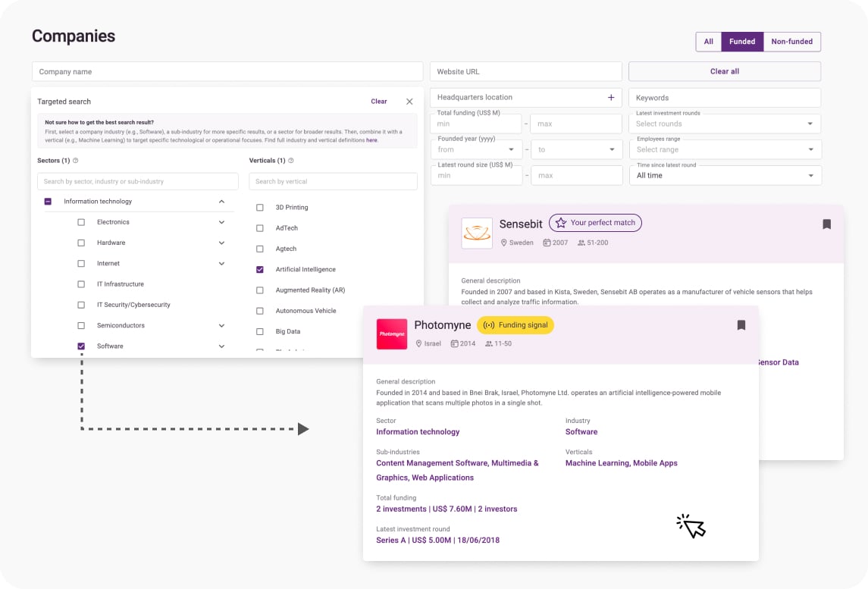868x589 pixels.
Task: Focus the Search by vertical field
Action: click(x=334, y=182)
